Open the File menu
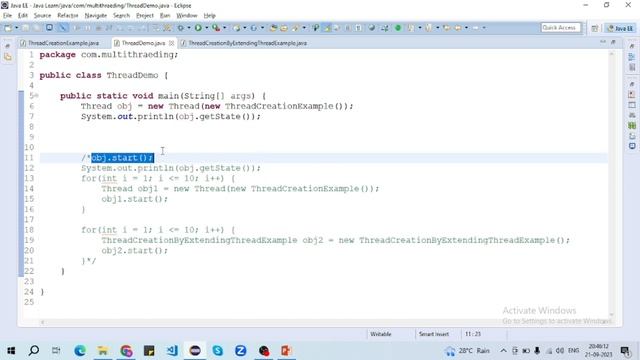The width and height of the screenshot is (640, 360). click(7, 16)
